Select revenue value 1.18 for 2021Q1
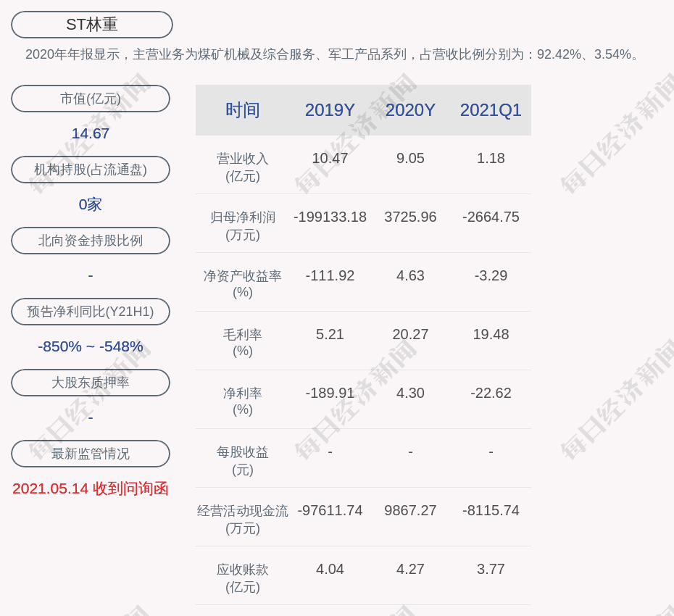 pyautogui.click(x=491, y=158)
